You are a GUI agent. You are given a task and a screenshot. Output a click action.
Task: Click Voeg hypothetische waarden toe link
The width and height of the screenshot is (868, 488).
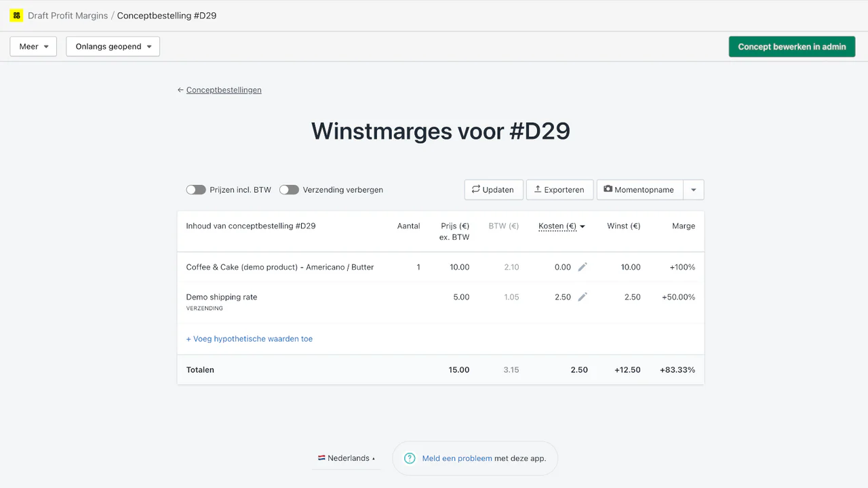point(250,339)
